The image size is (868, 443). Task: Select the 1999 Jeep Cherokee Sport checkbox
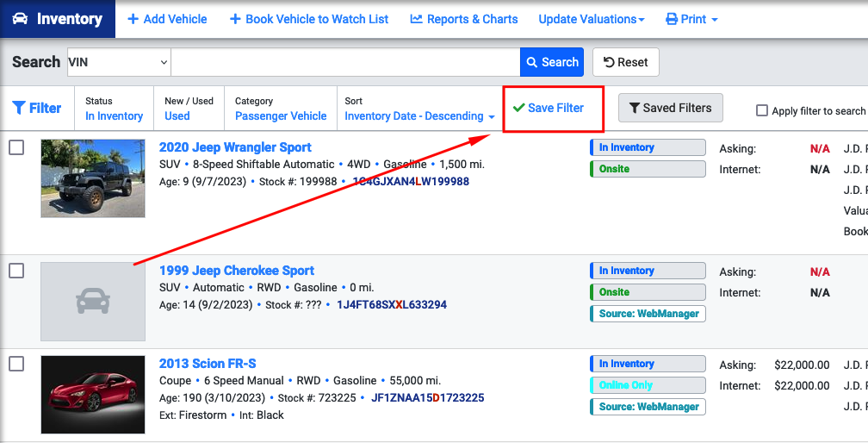(16, 271)
